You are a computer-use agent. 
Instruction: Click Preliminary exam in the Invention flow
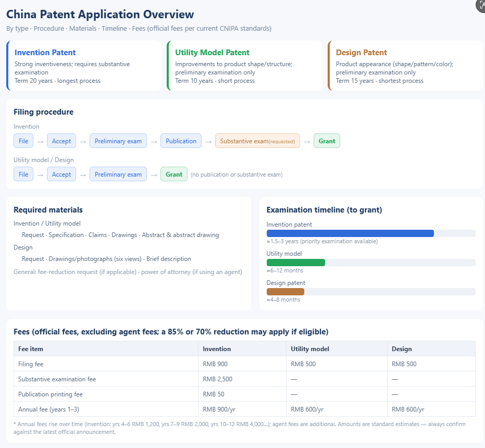click(118, 141)
